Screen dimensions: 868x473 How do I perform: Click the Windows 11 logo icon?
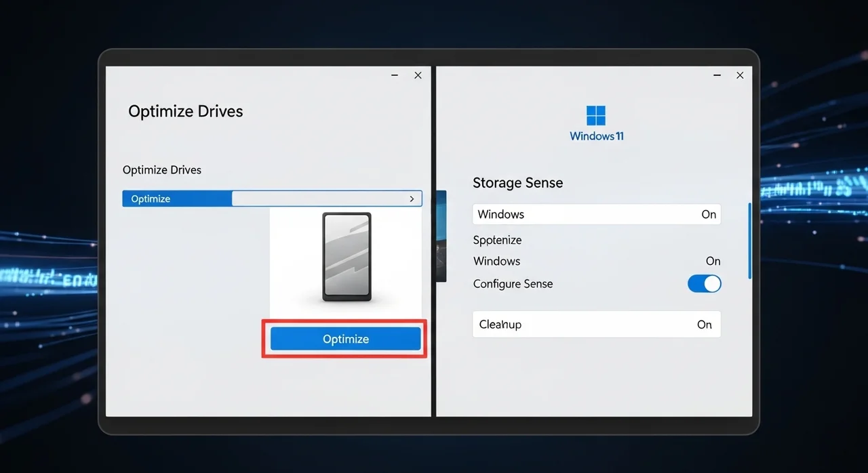point(595,115)
